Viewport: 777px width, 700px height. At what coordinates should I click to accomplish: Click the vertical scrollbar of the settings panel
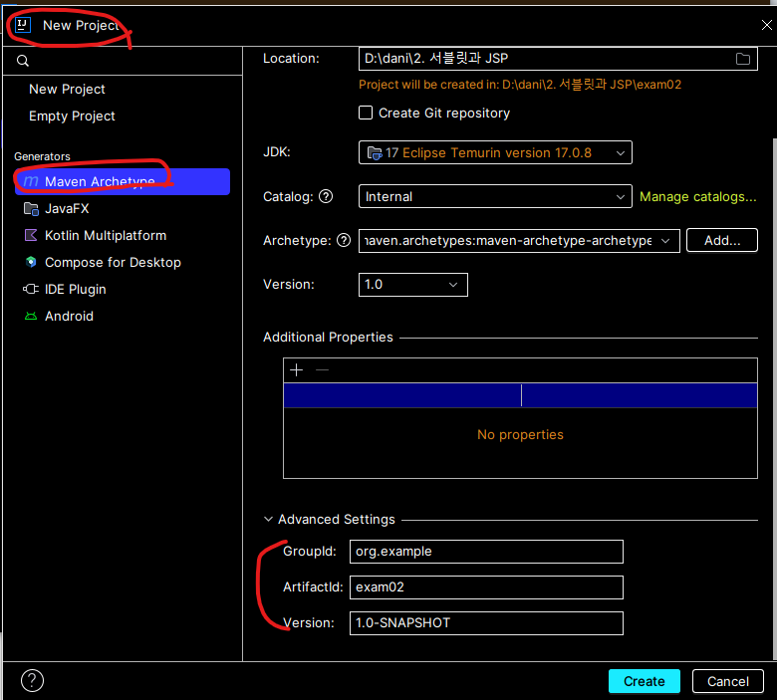(774, 399)
